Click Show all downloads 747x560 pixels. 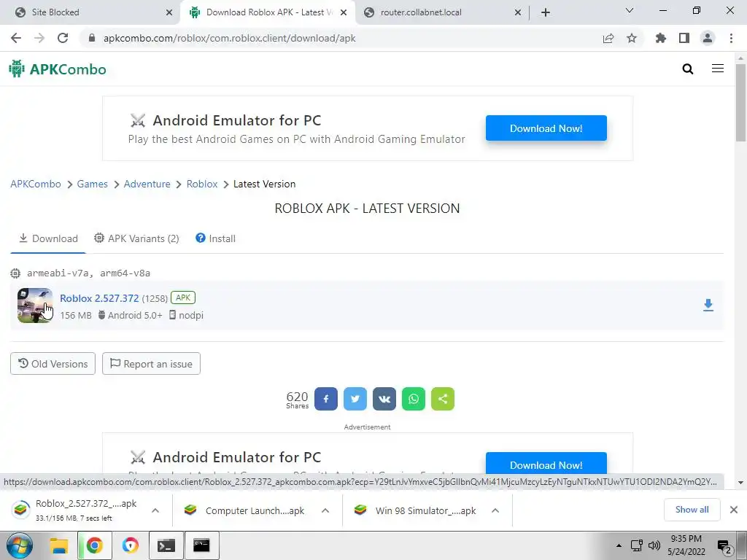pos(692,510)
